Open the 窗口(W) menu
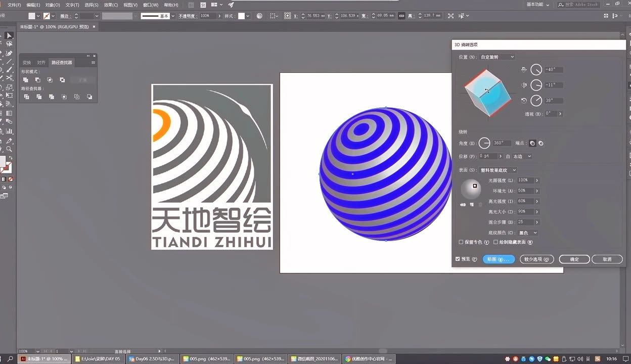The image size is (631, 364). [151, 5]
